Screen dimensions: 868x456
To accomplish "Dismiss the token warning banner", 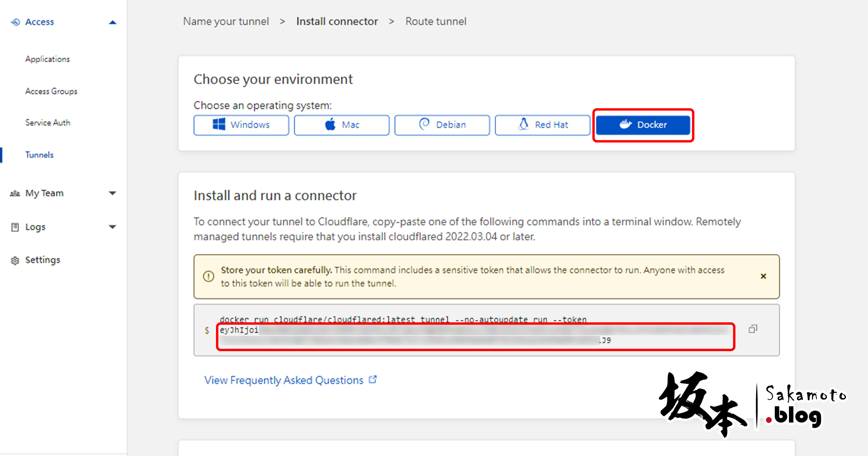I will coord(763,276).
